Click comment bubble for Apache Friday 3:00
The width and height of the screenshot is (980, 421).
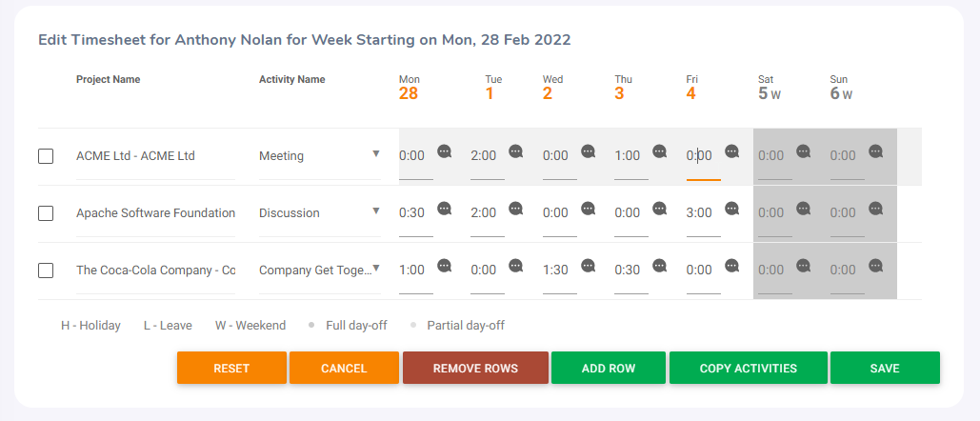click(x=731, y=209)
